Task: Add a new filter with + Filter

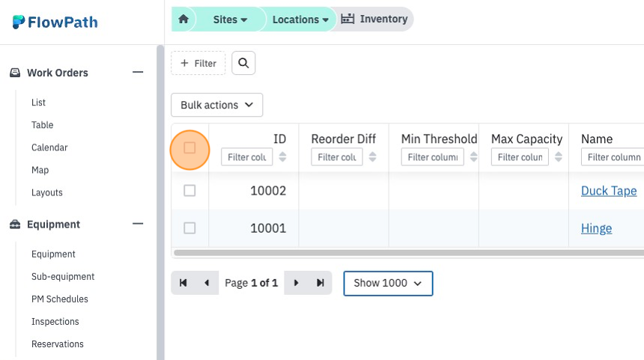Action: coord(198,63)
